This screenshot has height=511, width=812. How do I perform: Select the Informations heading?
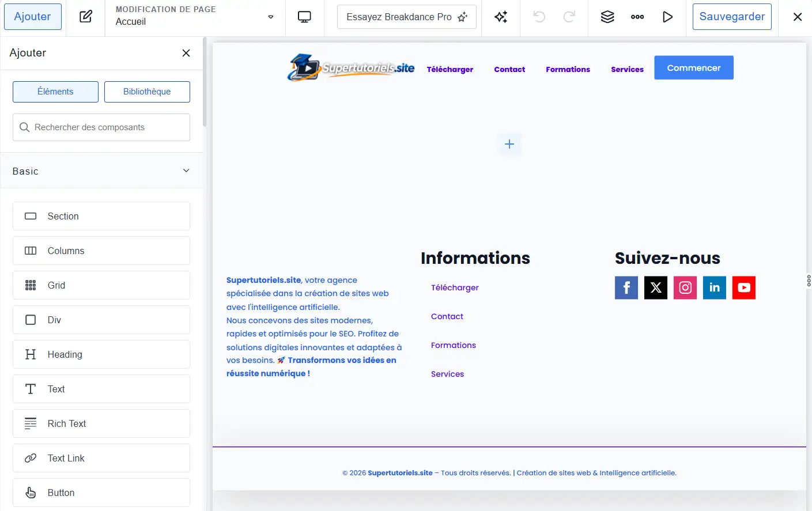[x=475, y=258]
